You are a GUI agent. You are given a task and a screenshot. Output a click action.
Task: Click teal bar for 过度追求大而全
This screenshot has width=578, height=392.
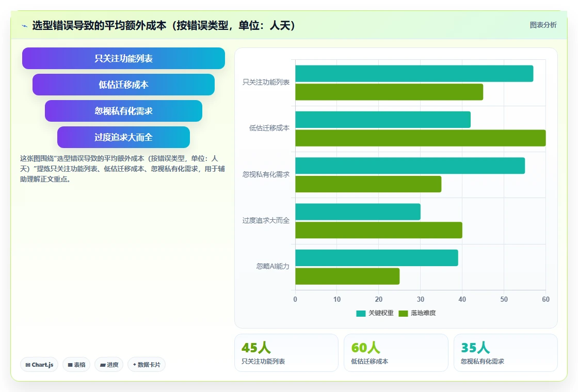tap(358, 212)
